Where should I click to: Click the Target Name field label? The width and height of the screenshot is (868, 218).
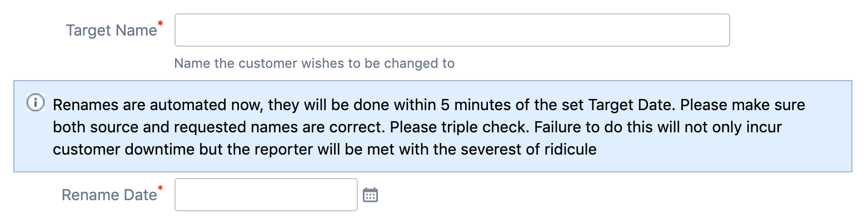(x=112, y=30)
